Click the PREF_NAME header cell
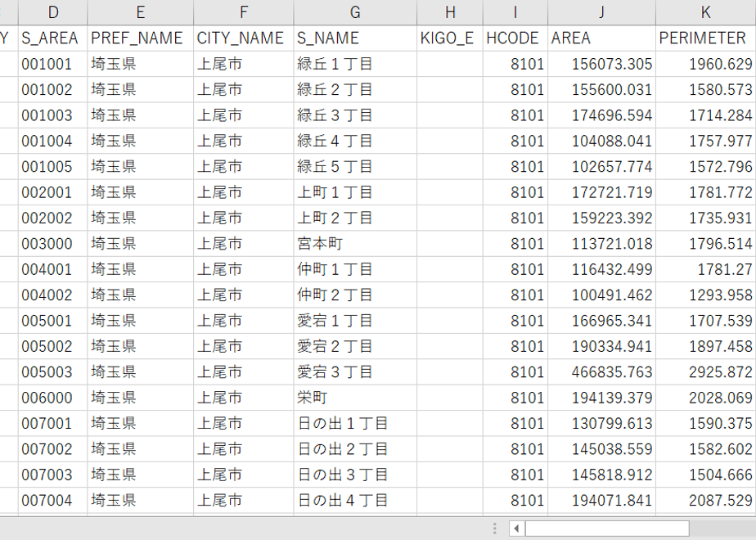 (140, 38)
